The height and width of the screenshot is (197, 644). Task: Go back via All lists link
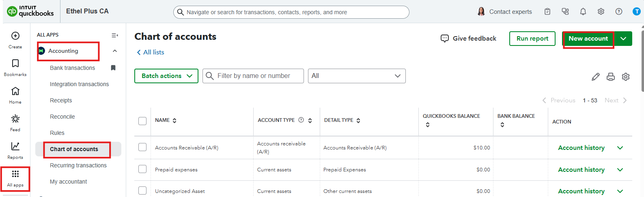[x=151, y=52]
